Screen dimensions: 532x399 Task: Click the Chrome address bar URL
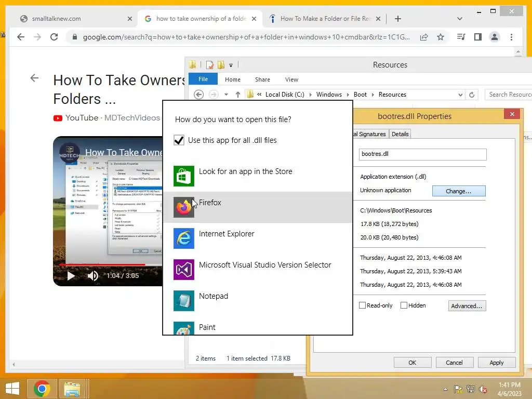click(x=246, y=37)
